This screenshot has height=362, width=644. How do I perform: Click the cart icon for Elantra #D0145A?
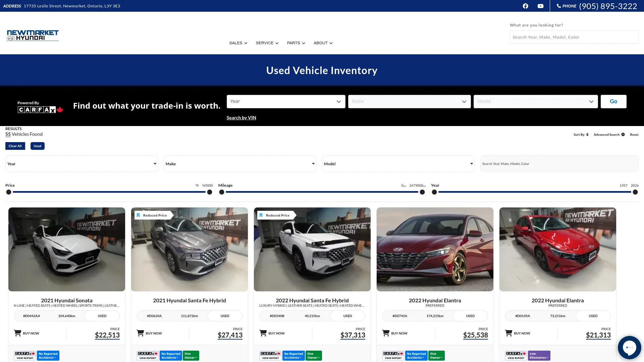coord(508,333)
